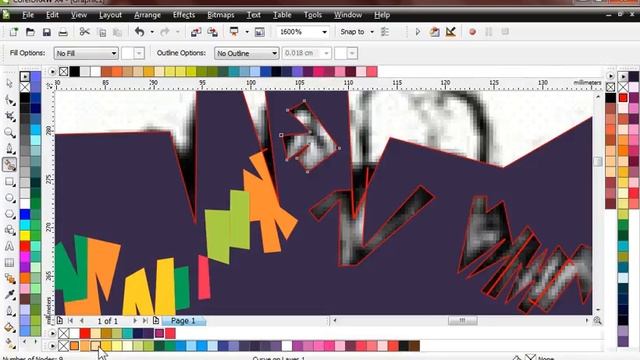Click the Run macro play icon
The height and width of the screenshot is (360, 640).
coord(418,32)
